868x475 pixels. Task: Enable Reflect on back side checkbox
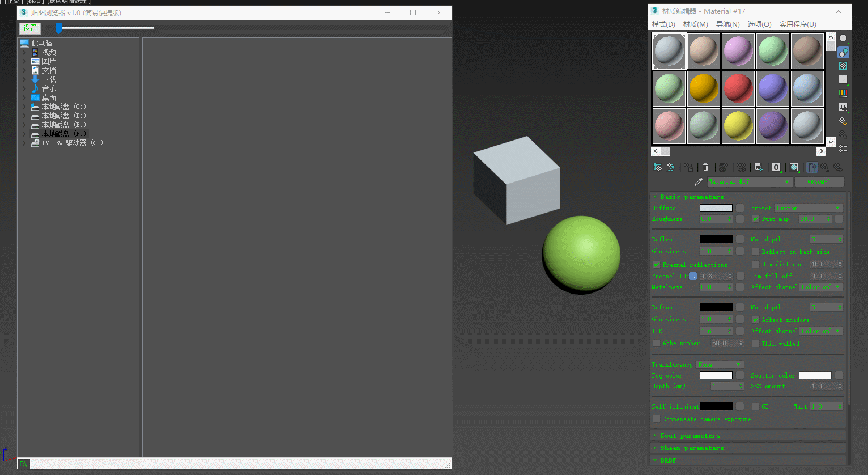755,252
